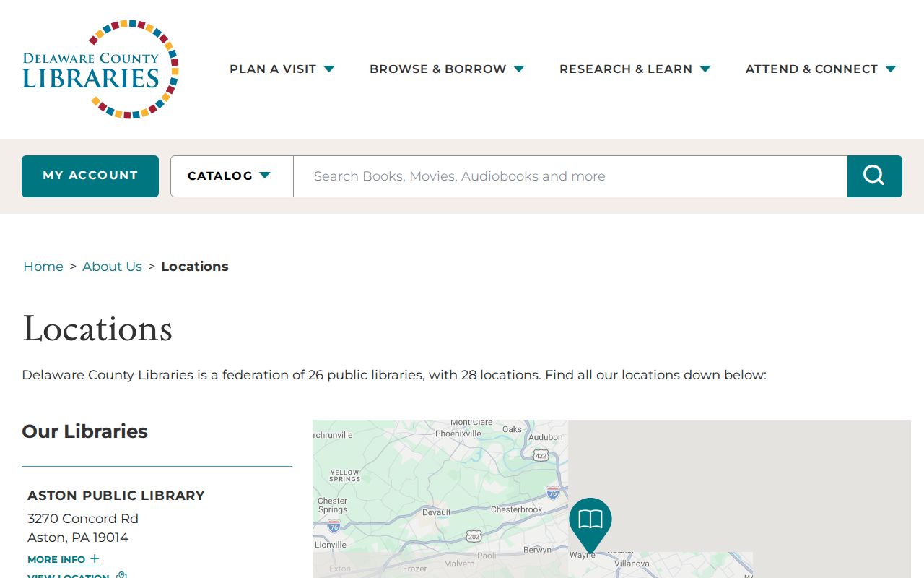This screenshot has width=924, height=578.
Task: Click the 'Phoenixville' label on the map
Action: (458, 433)
